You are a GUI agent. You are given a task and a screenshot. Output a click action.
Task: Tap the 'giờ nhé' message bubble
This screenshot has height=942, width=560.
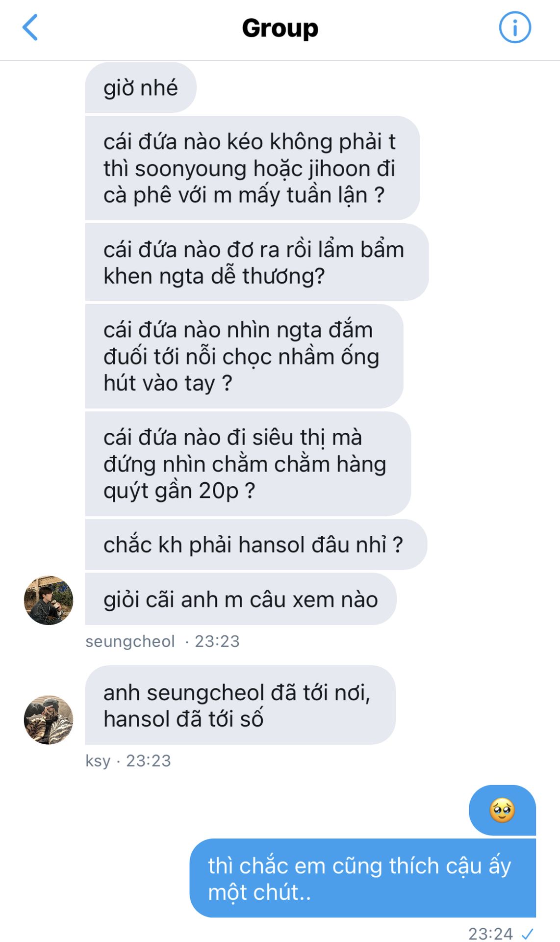[x=141, y=88]
